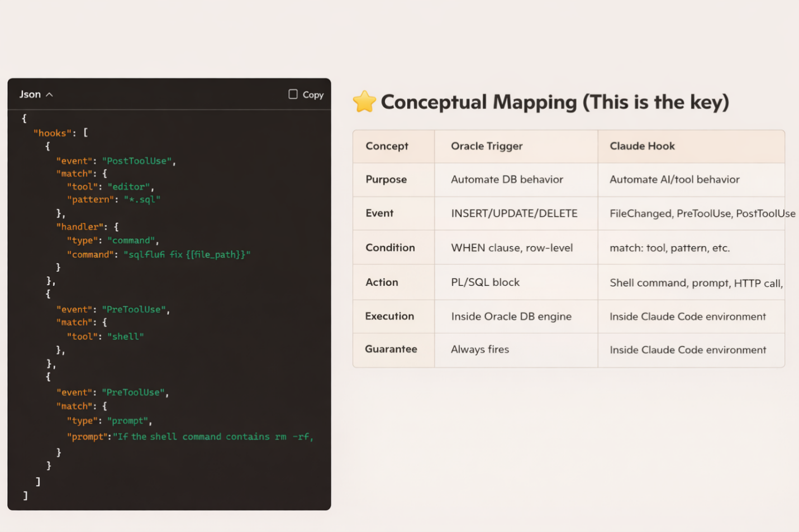
Task: Click the Guarantee row label
Action: tap(391, 349)
